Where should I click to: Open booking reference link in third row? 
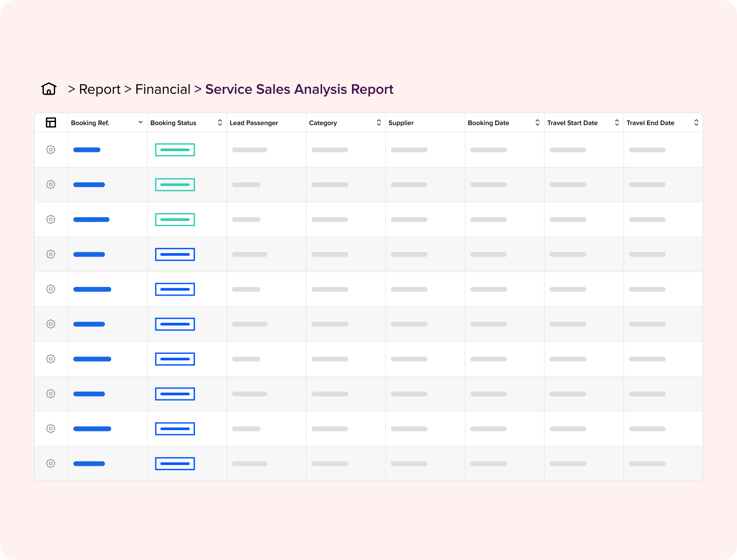pos(91,220)
